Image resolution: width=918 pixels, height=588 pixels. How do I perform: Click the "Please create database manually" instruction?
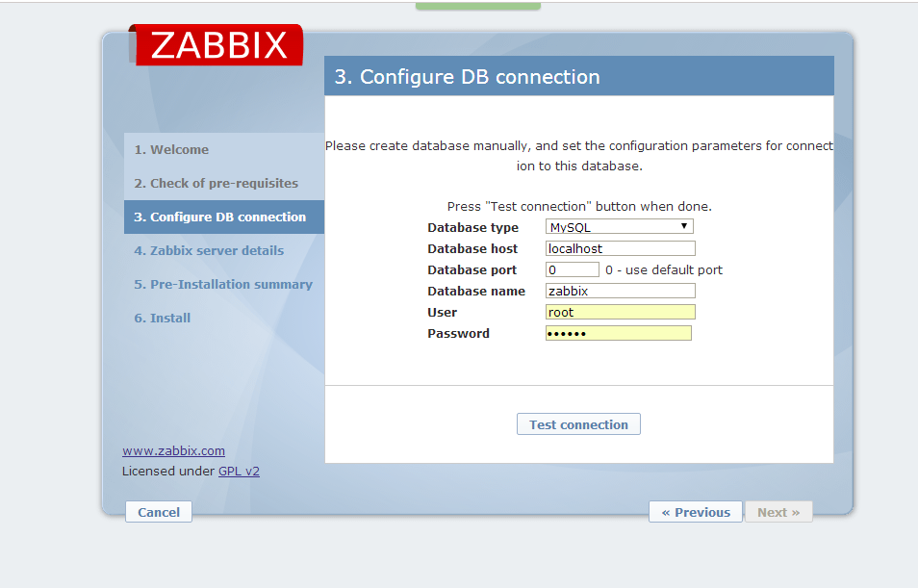pyautogui.click(x=579, y=156)
